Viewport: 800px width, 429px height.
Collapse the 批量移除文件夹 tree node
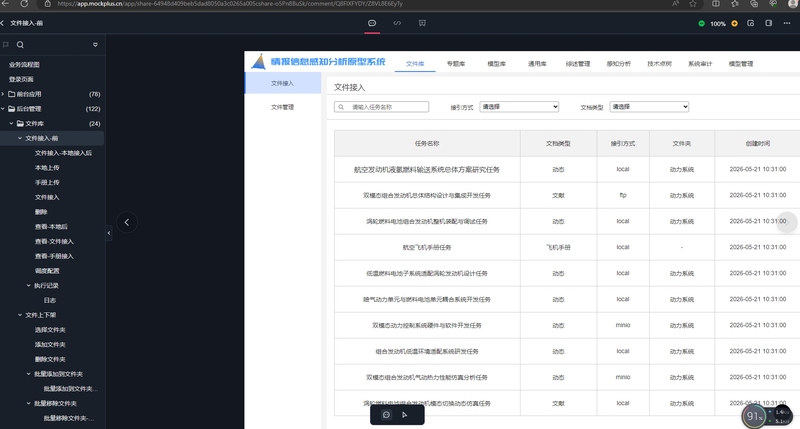tap(29, 403)
